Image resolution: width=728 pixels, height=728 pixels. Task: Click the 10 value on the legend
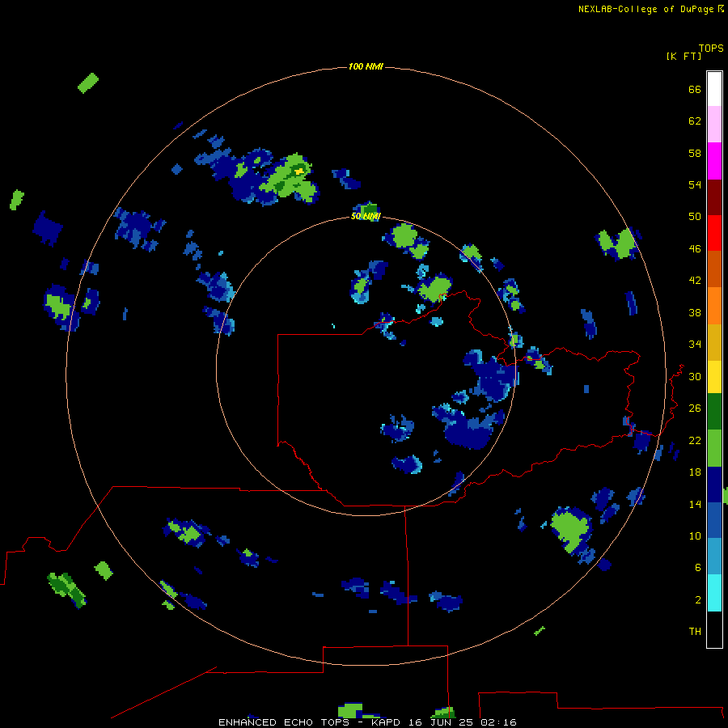[695, 536]
